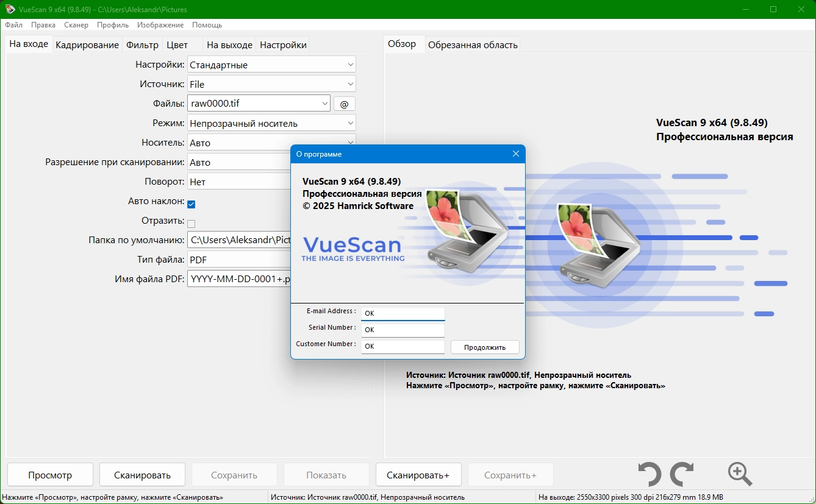Click the E-mail Address field
Viewport: 816px width, 504px height.
403,313
